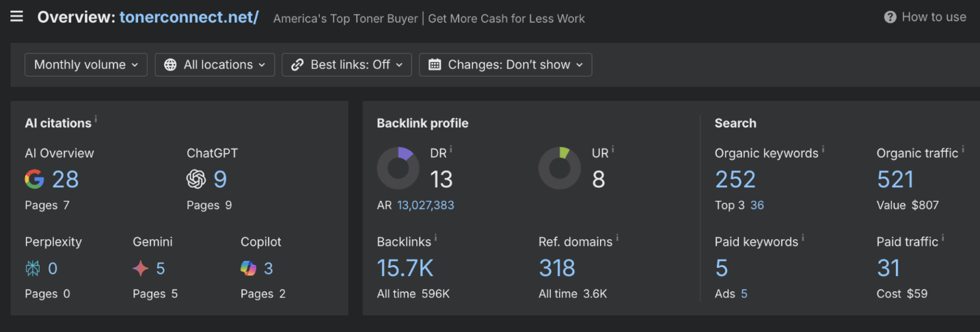This screenshot has width=980, height=332.
Task: Click the 521 organic traffic number
Action: (x=895, y=179)
